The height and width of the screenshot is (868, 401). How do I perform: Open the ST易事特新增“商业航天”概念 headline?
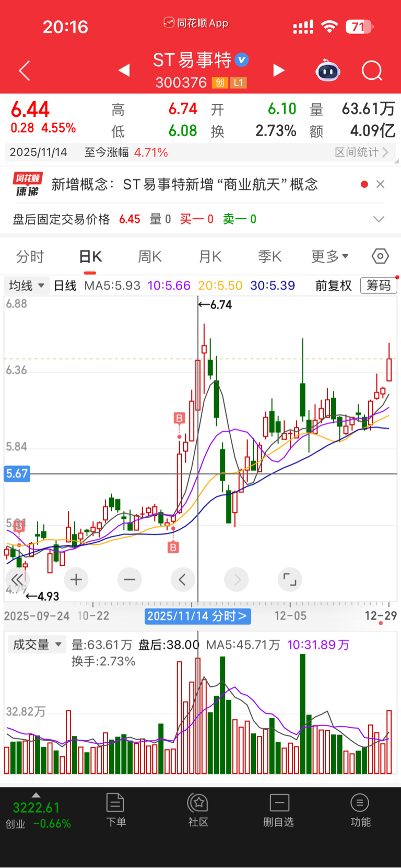[220, 184]
